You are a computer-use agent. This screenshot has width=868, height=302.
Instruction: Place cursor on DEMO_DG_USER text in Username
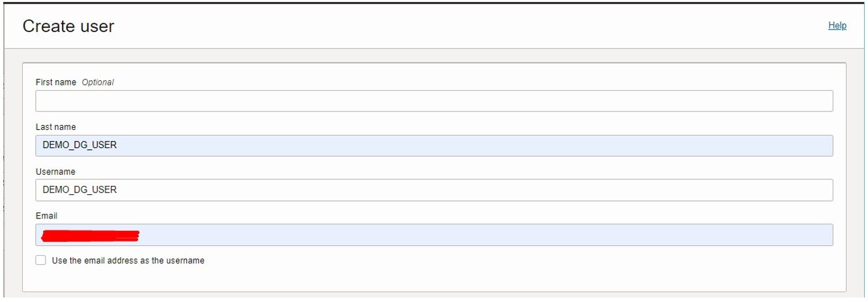click(80, 190)
